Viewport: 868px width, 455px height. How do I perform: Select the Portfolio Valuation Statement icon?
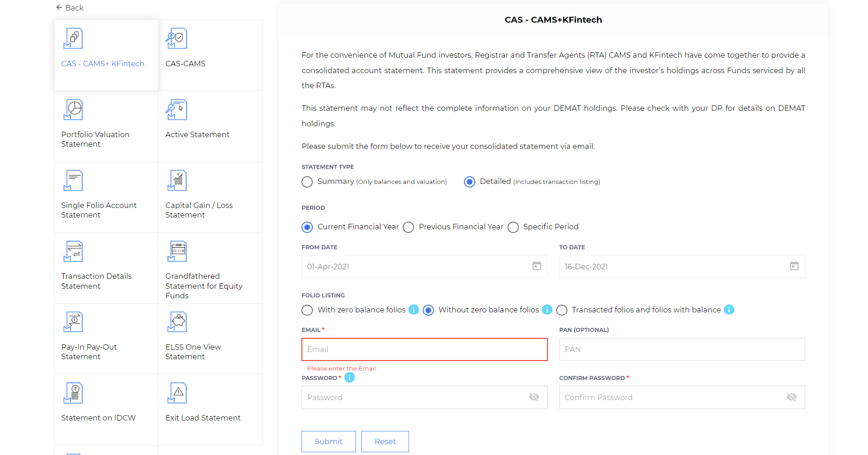coord(73,109)
